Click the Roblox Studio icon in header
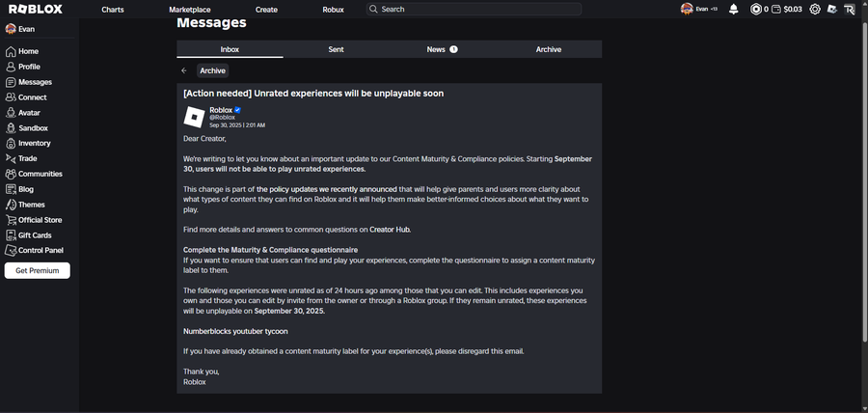This screenshot has width=868, height=413. (832, 10)
